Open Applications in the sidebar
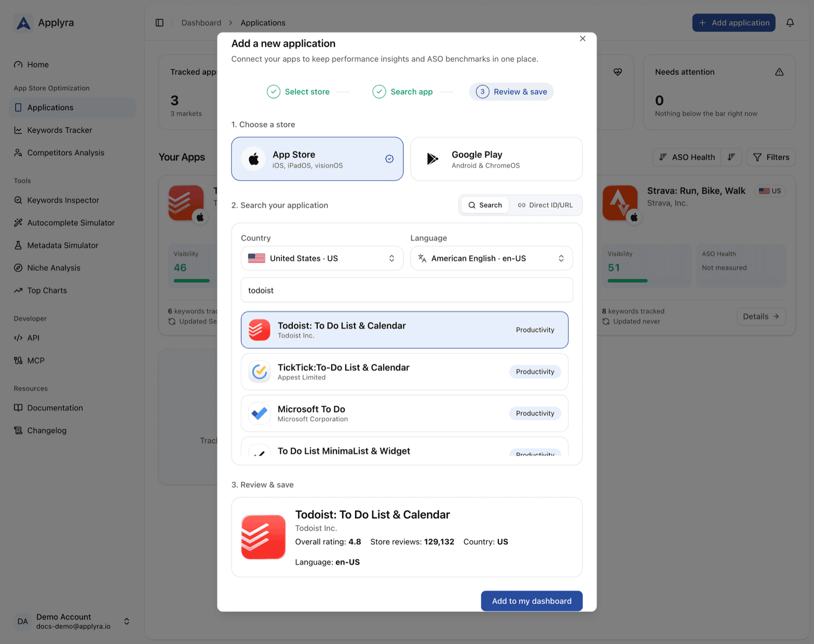Viewport: 814px width, 644px height. tap(73, 107)
